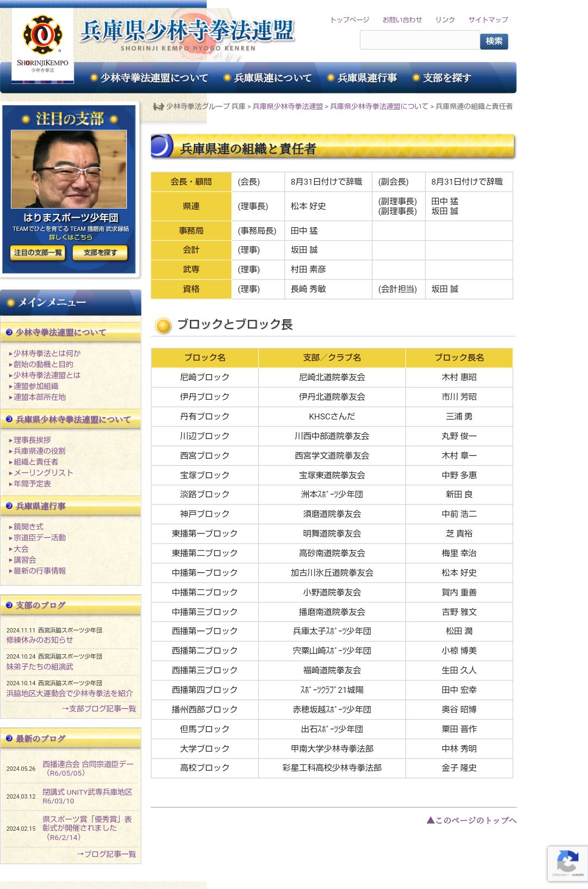Open sidebar link 少林寺拳法連盟とは

tap(47, 375)
